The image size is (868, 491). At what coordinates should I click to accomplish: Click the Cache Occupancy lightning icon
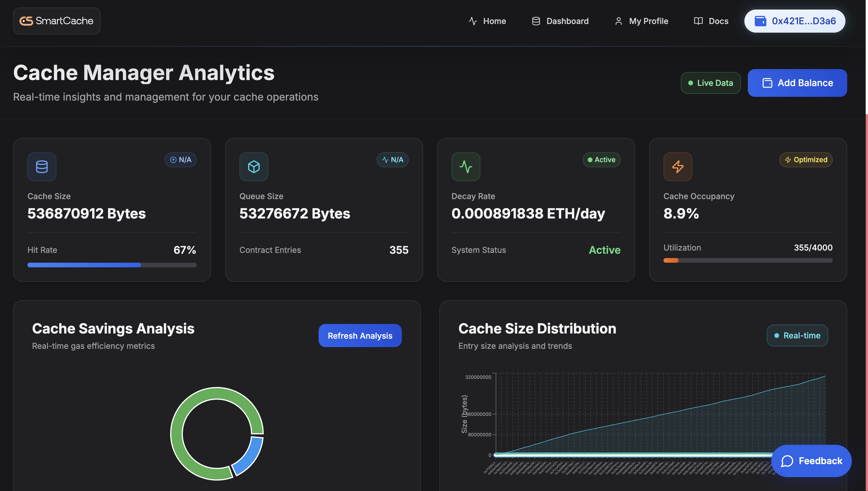point(678,166)
